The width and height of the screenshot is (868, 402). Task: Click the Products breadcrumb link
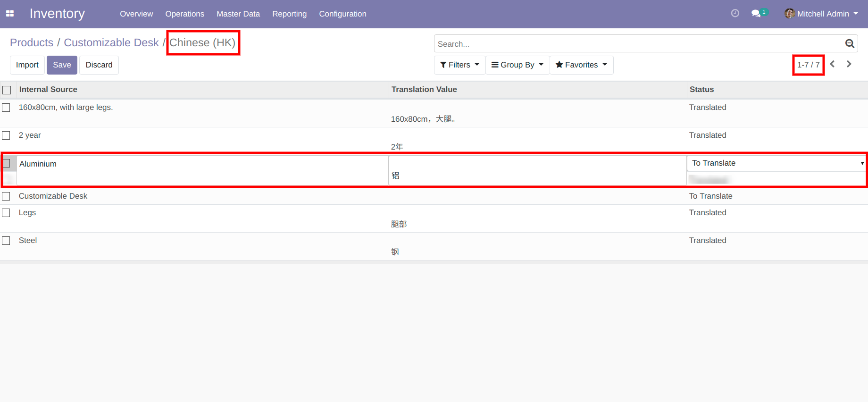tap(32, 42)
